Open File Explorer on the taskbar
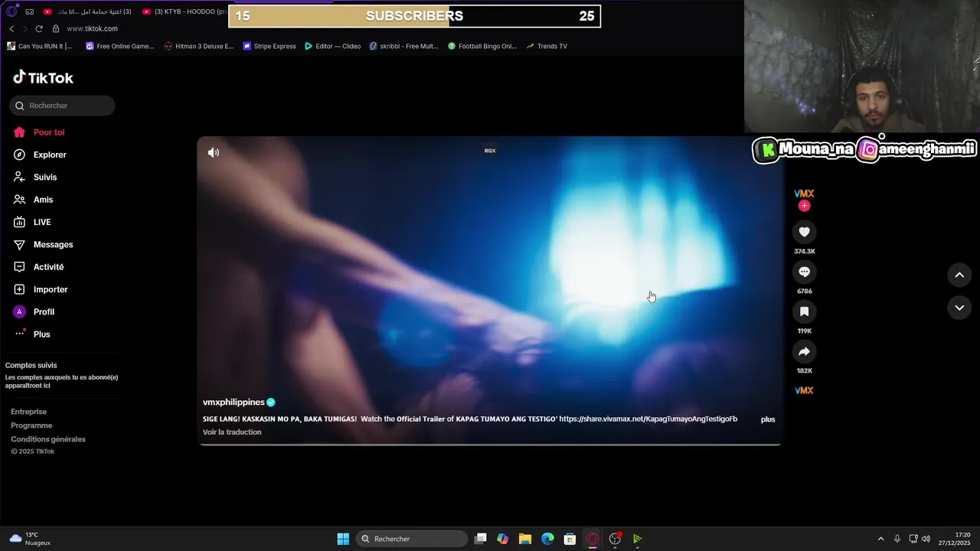The image size is (980, 551). [525, 539]
